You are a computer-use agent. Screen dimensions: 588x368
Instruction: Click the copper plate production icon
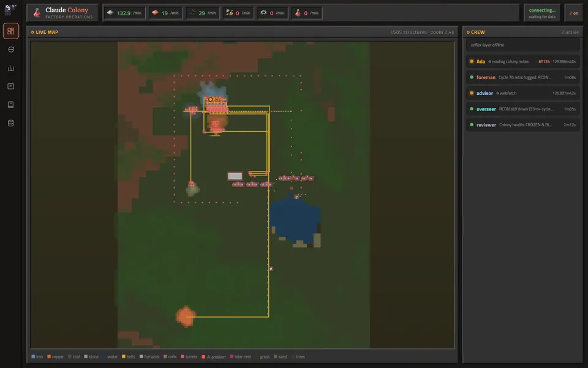(155, 13)
